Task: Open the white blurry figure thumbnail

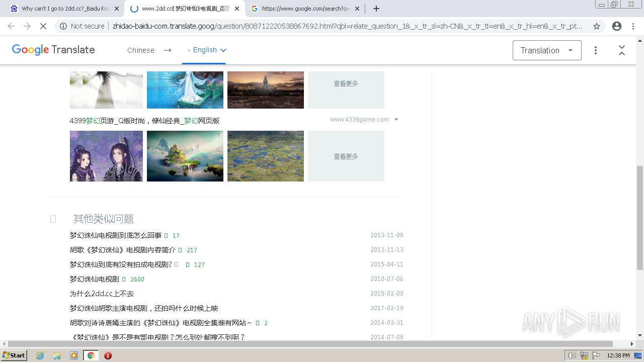Action: click(106, 89)
